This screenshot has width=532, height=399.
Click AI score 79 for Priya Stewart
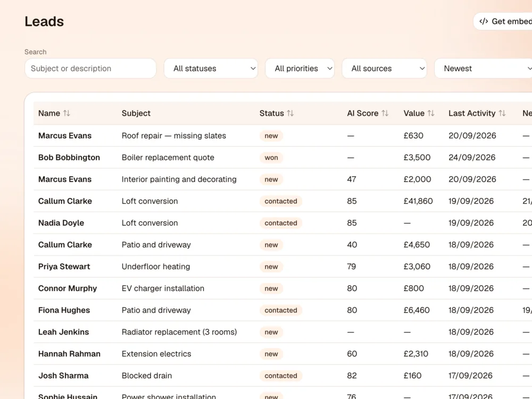coord(352,267)
